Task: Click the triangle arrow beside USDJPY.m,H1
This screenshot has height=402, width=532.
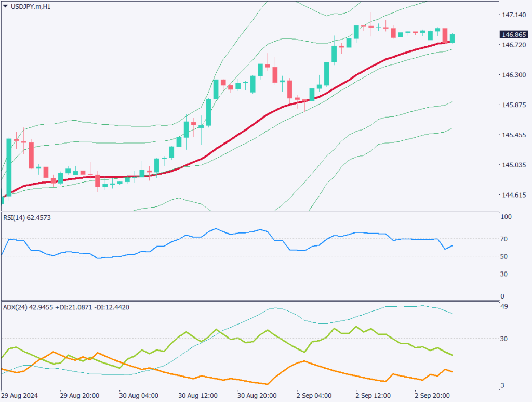Action: 5,6
